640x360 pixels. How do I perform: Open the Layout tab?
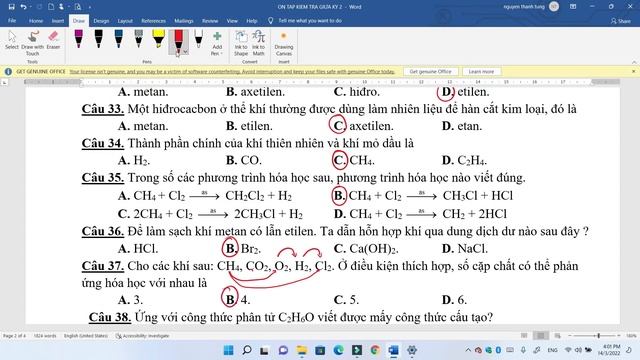(x=125, y=21)
